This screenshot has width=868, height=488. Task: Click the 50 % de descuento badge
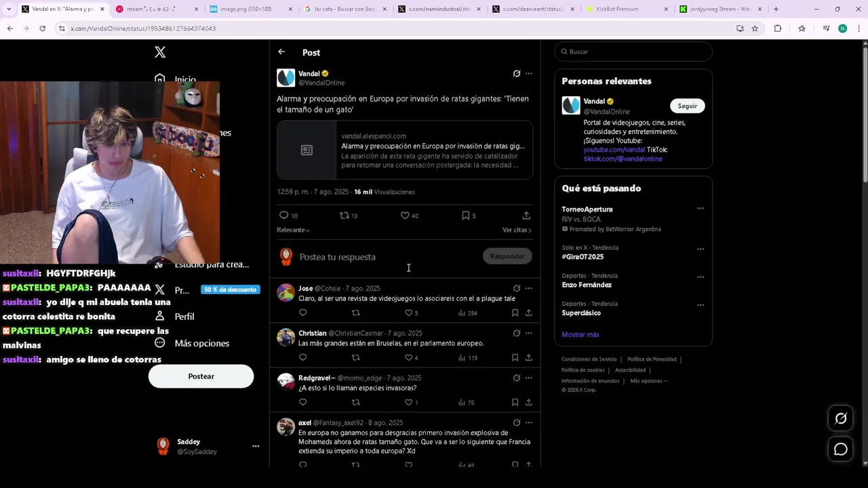pyautogui.click(x=231, y=289)
